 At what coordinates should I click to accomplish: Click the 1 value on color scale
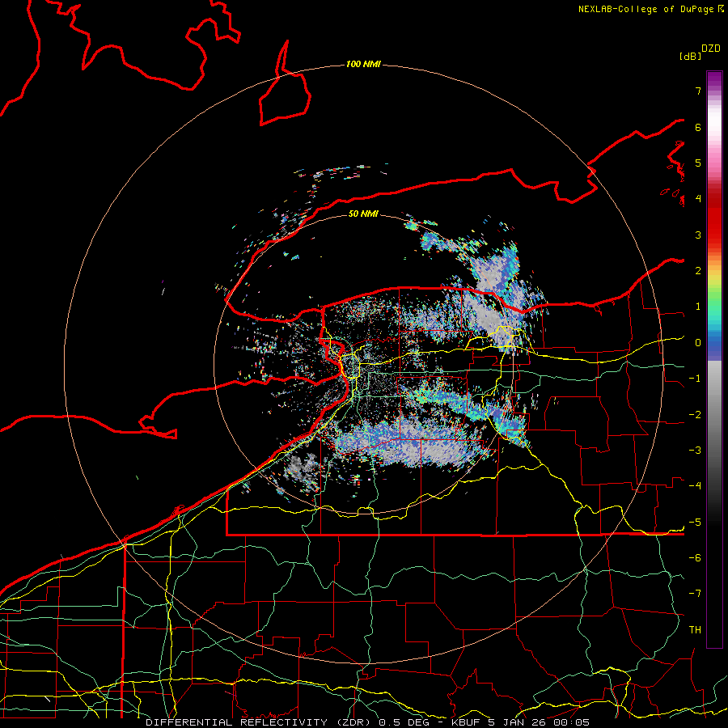click(698, 307)
